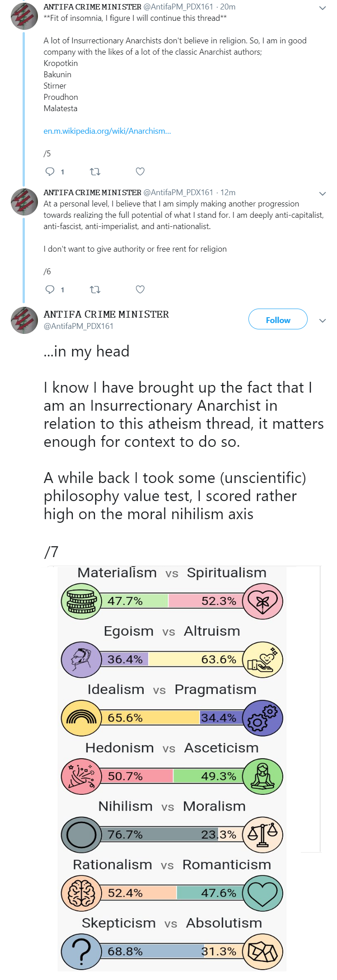Open @AntifaPM_PDX161 handle under main tweet name
337x980 pixels.
tap(78, 326)
